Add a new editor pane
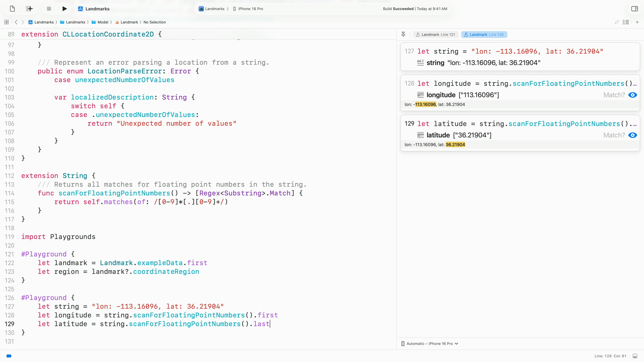This screenshot has width=644, height=362. (637, 22)
